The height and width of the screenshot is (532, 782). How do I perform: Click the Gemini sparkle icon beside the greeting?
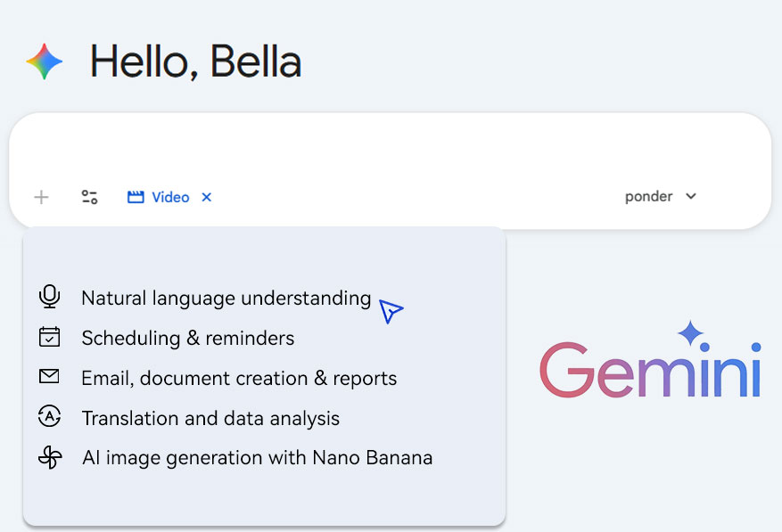point(45,61)
